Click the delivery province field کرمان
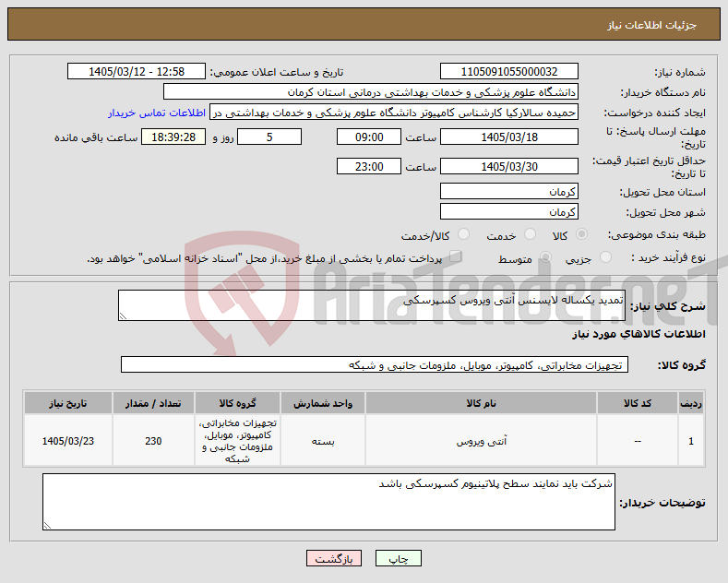This screenshot has width=728, height=583. click(509, 191)
